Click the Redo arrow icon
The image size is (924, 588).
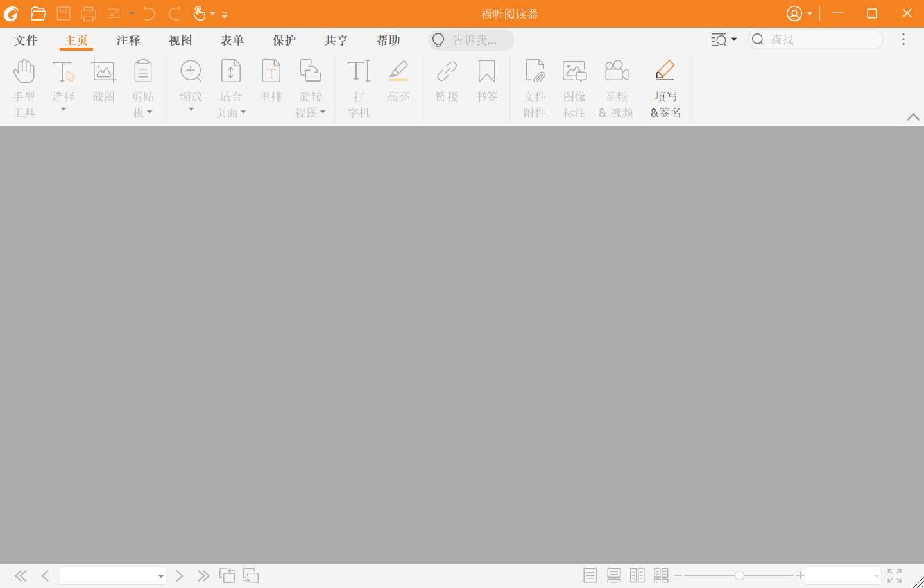[175, 13]
